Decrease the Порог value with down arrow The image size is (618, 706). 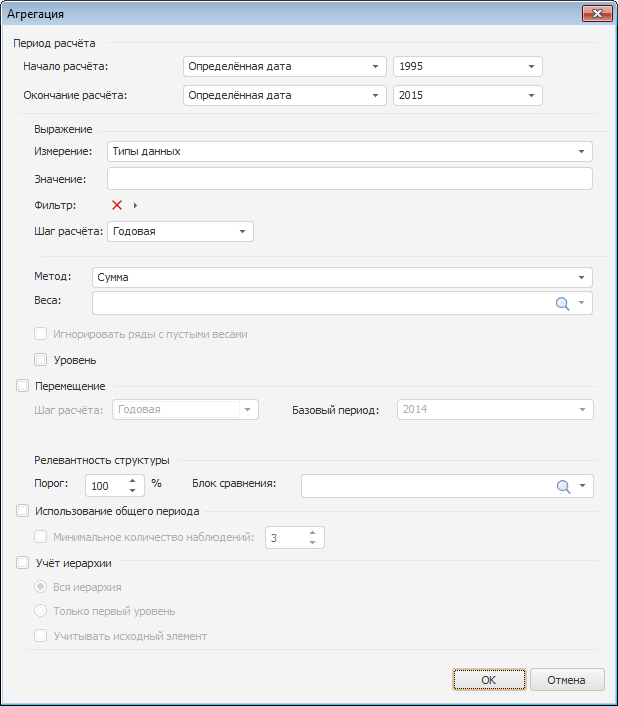(x=133, y=491)
